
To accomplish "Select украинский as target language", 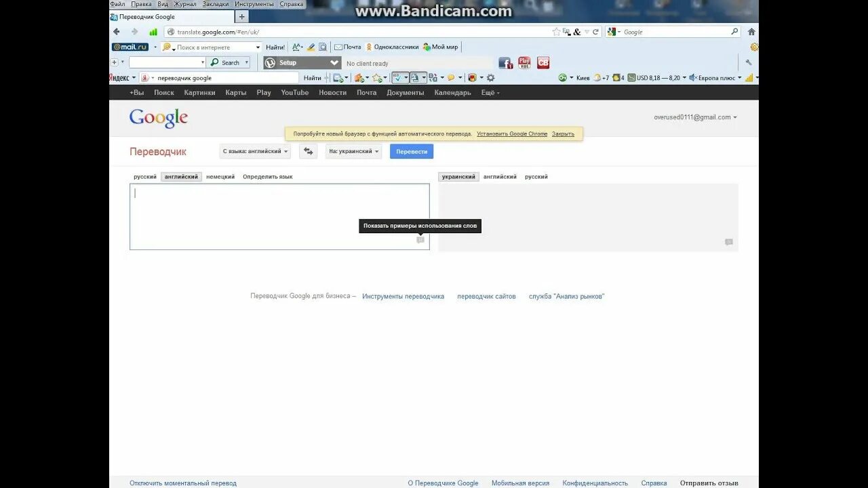I will [x=458, y=177].
